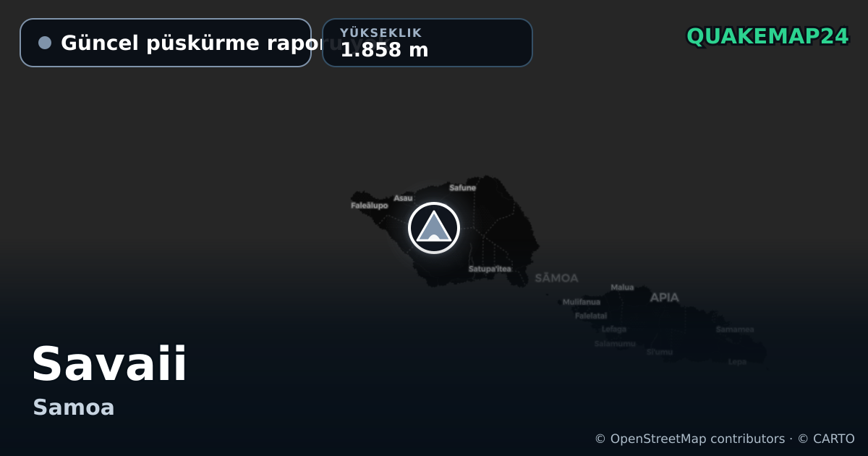Viewport: 868px width, 456px height.
Task: Click the Falelatai map label
Action: pos(591,316)
